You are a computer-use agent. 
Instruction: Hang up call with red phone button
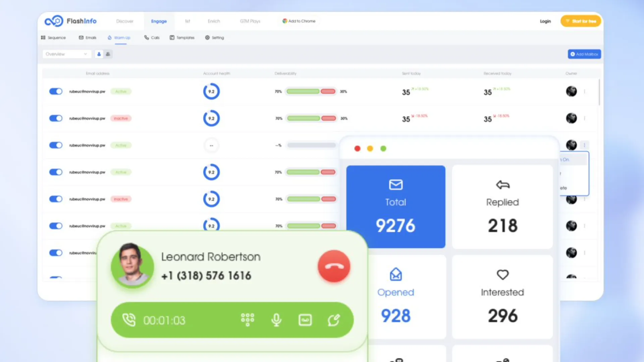coord(334,266)
